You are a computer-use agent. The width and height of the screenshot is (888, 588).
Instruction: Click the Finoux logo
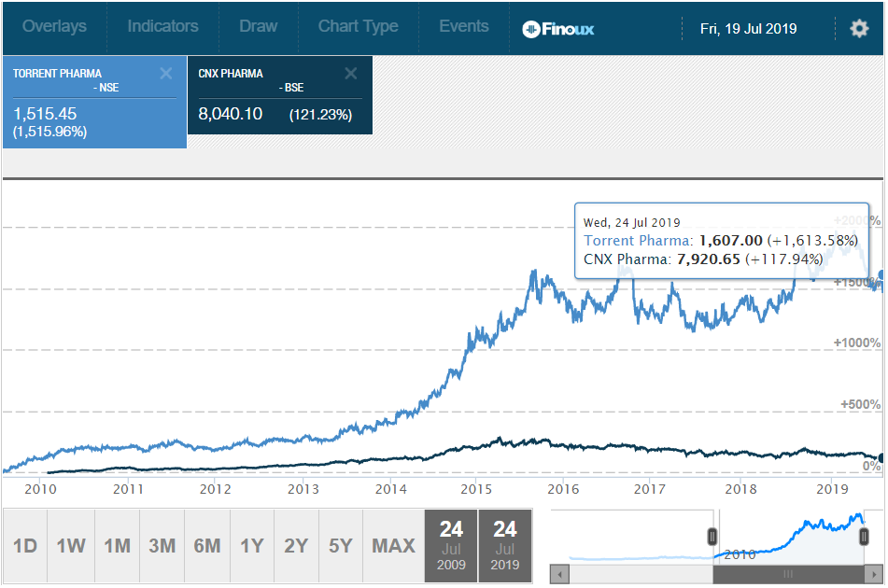(557, 28)
